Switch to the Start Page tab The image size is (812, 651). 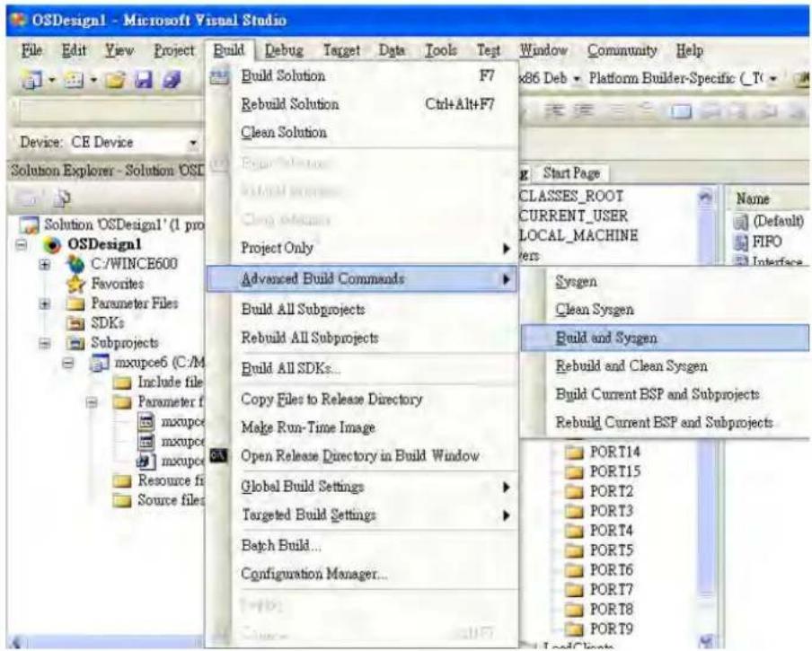pos(571,172)
